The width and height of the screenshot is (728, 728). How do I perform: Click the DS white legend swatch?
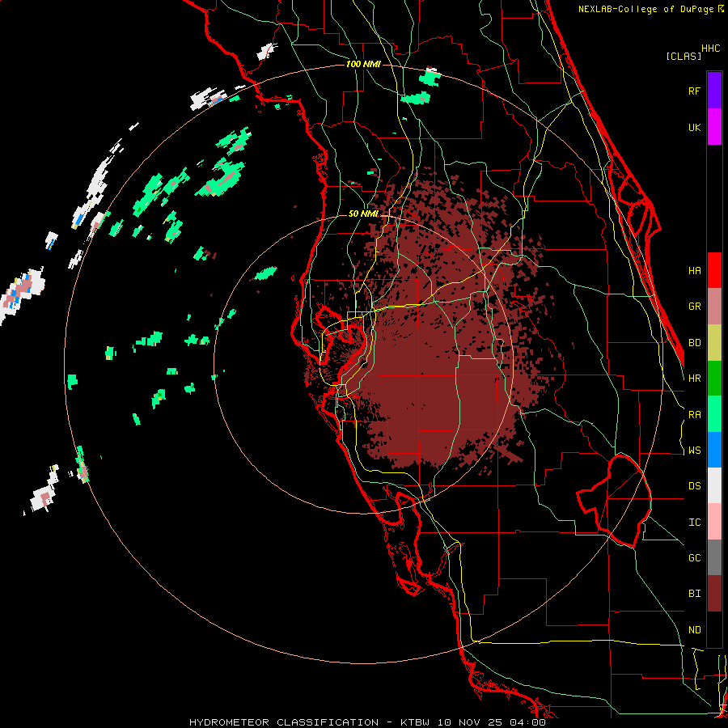click(x=714, y=486)
